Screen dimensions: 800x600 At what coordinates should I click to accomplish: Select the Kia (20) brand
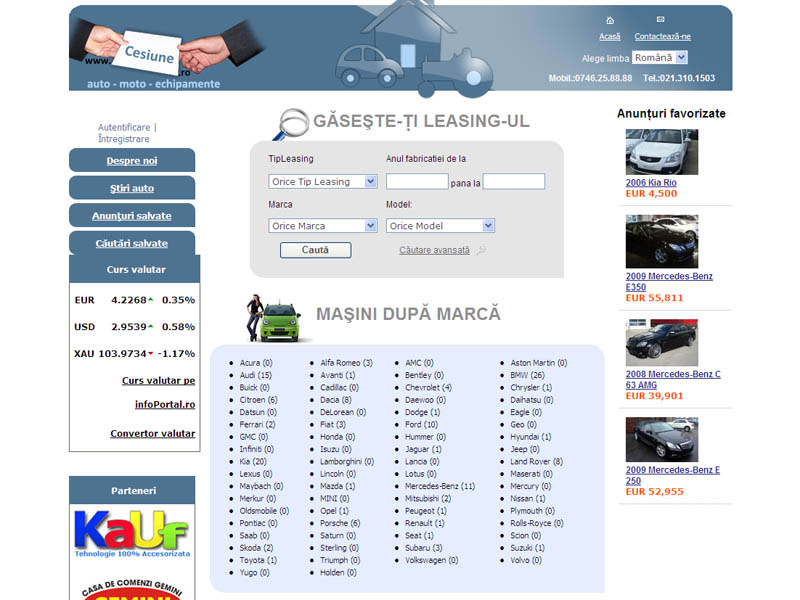(x=253, y=461)
